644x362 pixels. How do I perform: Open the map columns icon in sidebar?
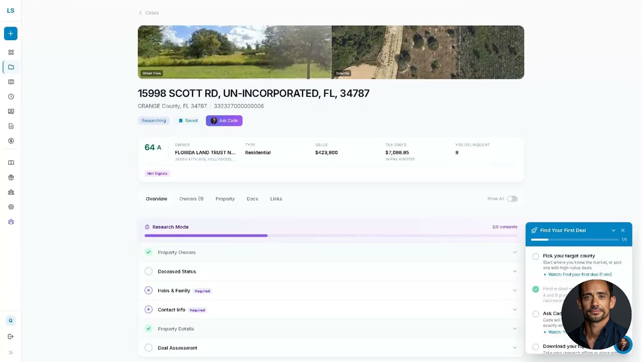click(x=11, y=82)
